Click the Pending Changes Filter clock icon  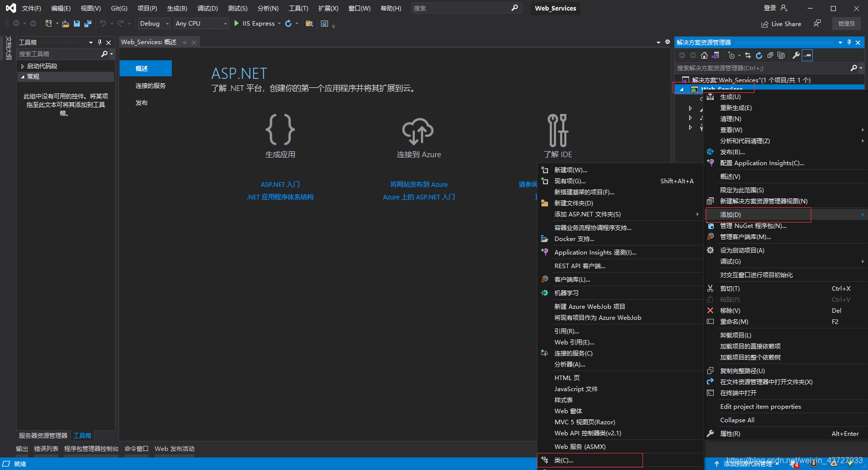[x=731, y=55]
